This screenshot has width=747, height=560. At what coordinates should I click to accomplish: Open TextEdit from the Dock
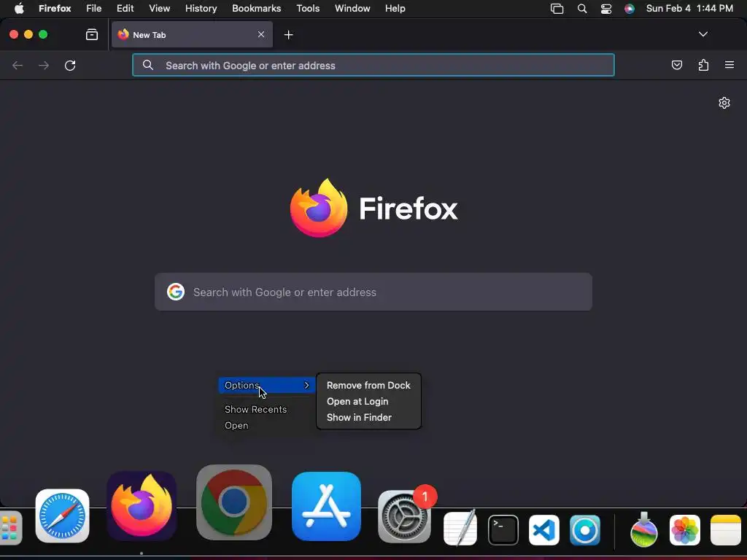[460, 529]
